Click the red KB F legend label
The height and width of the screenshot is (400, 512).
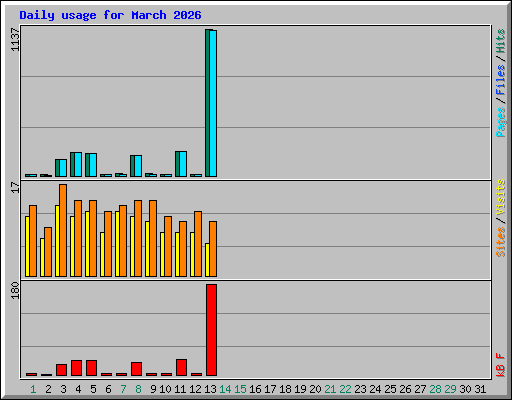(x=500, y=365)
